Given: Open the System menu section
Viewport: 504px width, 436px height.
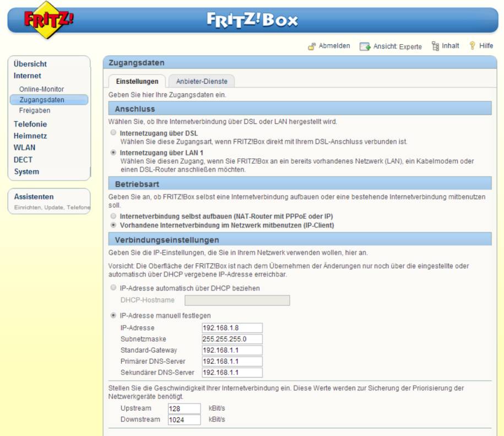Looking at the screenshot, I should [x=26, y=172].
